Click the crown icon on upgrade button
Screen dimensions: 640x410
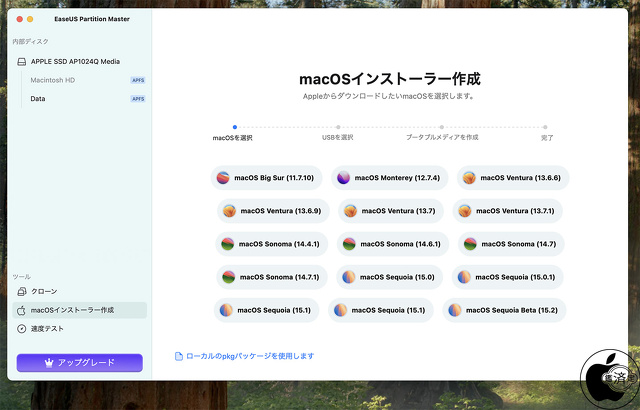[x=49, y=363]
